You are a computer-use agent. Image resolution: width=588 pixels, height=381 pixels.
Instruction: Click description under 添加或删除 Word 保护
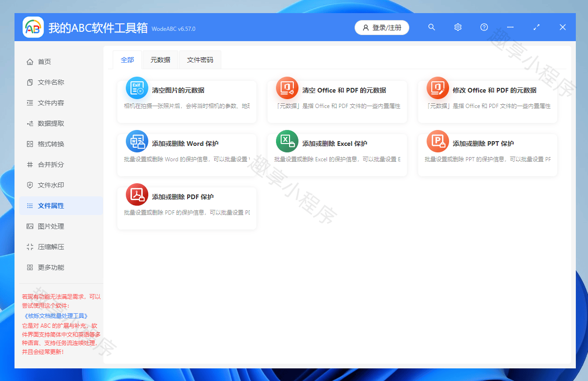187,159
